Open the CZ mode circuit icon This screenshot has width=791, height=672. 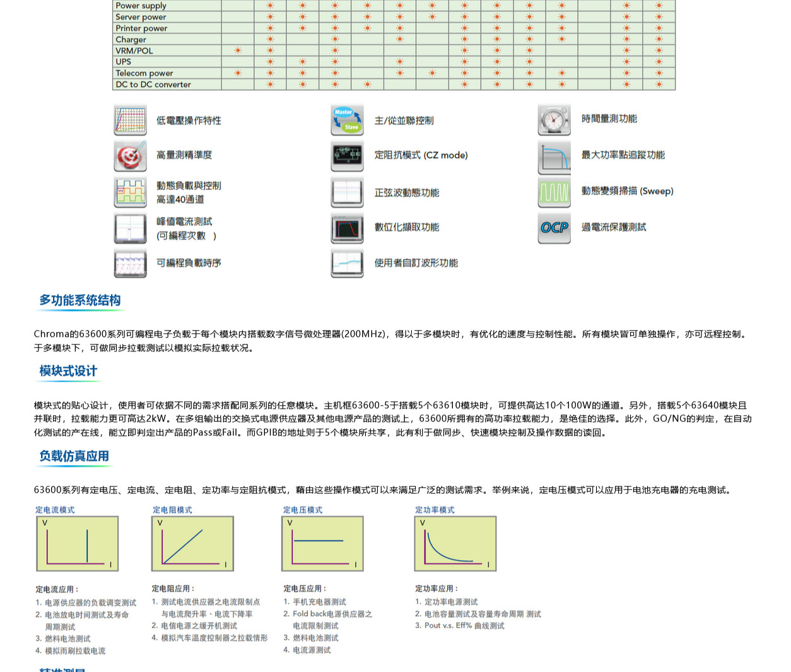pyautogui.click(x=347, y=155)
